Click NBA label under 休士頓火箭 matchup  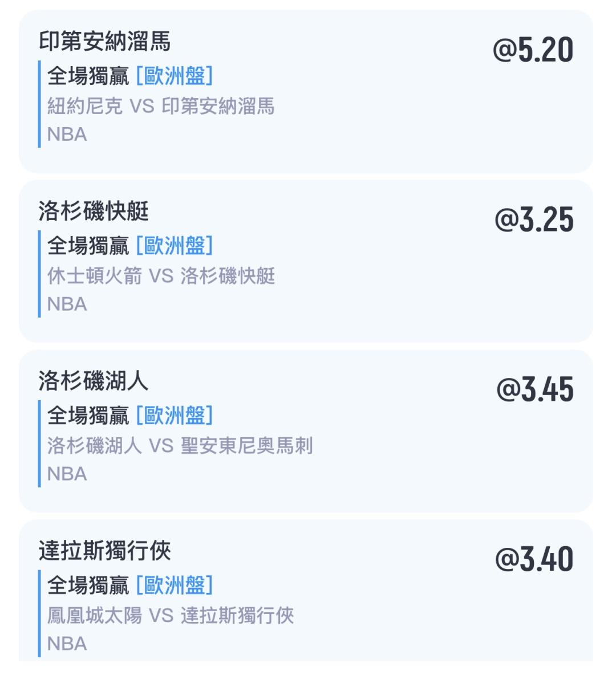pyautogui.click(x=67, y=304)
